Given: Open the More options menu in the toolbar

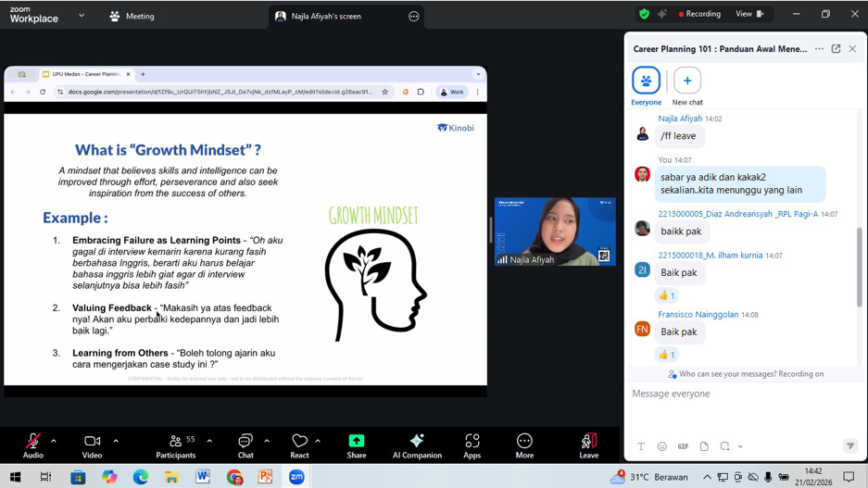Looking at the screenshot, I should point(524,445).
